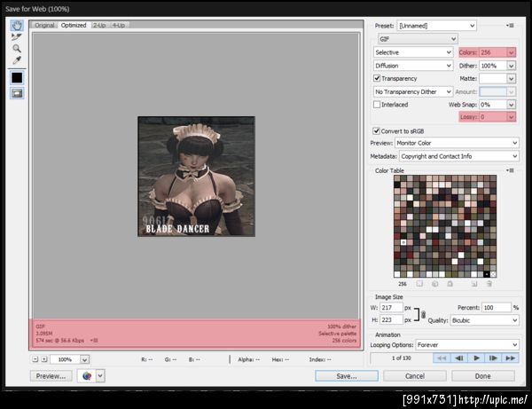
Task: Select the transparent swatch in color table
Action: [x=493, y=274]
